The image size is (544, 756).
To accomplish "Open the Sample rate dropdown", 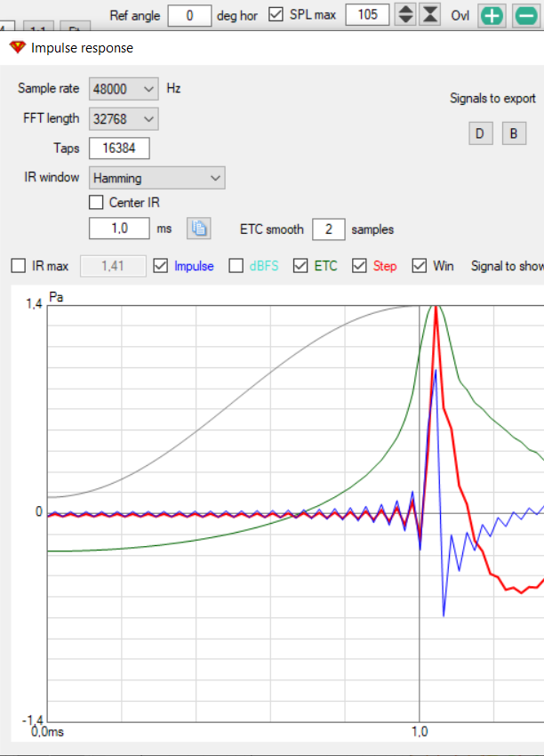I will (x=124, y=89).
